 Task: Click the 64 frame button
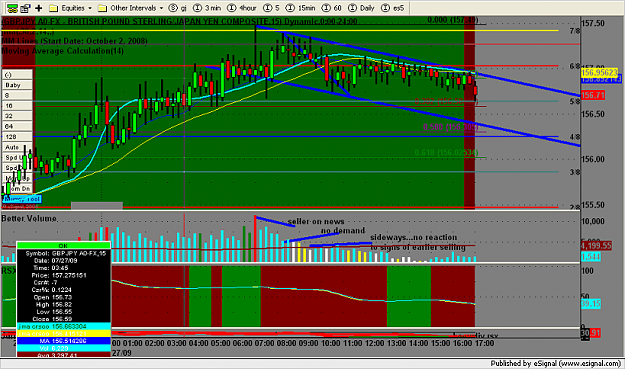[x=17, y=126]
